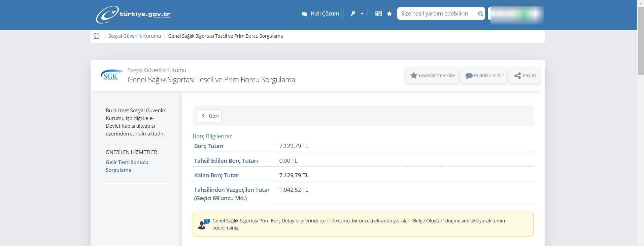Viewport: 644px width, 246px height.
Task: Click the info person icon in notice
Action: (x=203, y=224)
